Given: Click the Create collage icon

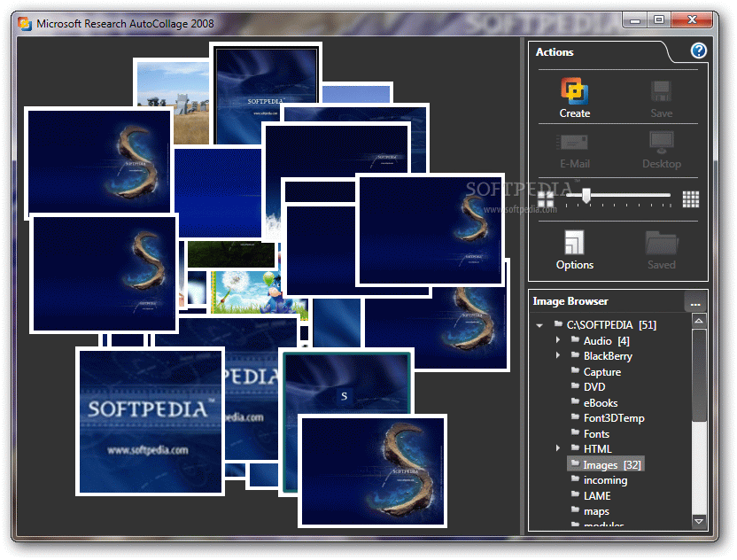Looking at the screenshot, I should 574,90.
